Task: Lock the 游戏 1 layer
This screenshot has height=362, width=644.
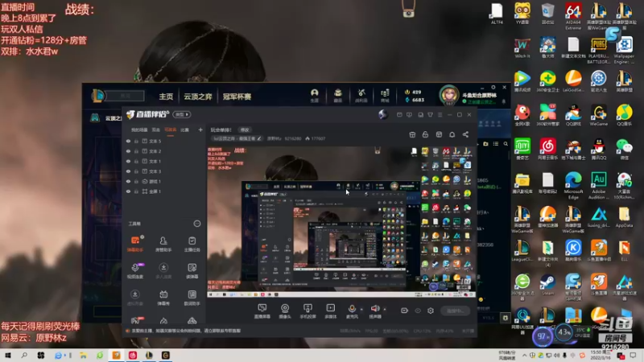Action: pos(136,182)
